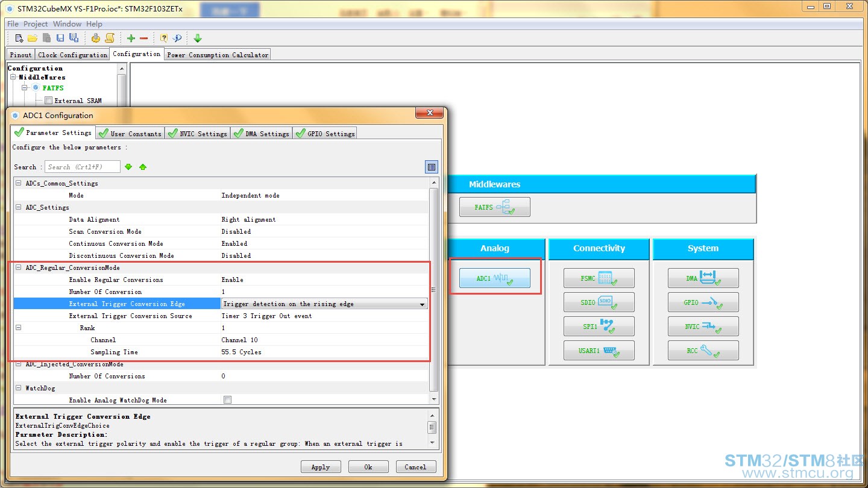Click the parameter list vertical scrollbar

tap(434, 290)
